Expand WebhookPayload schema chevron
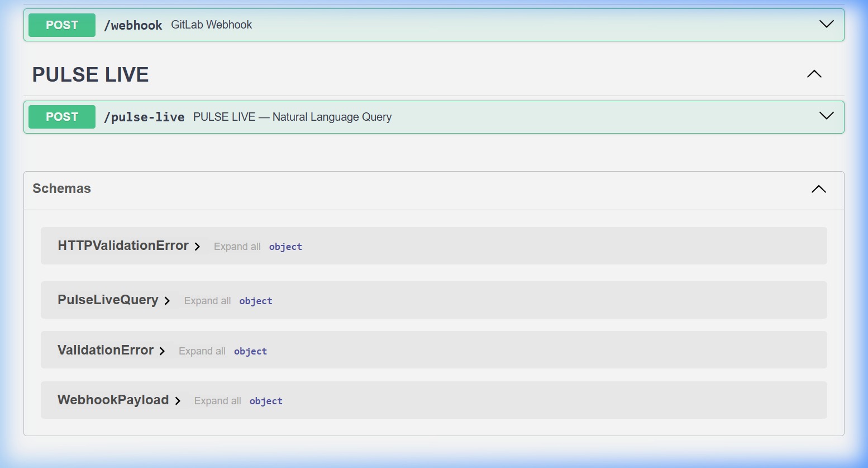This screenshot has width=868, height=468. tap(178, 401)
